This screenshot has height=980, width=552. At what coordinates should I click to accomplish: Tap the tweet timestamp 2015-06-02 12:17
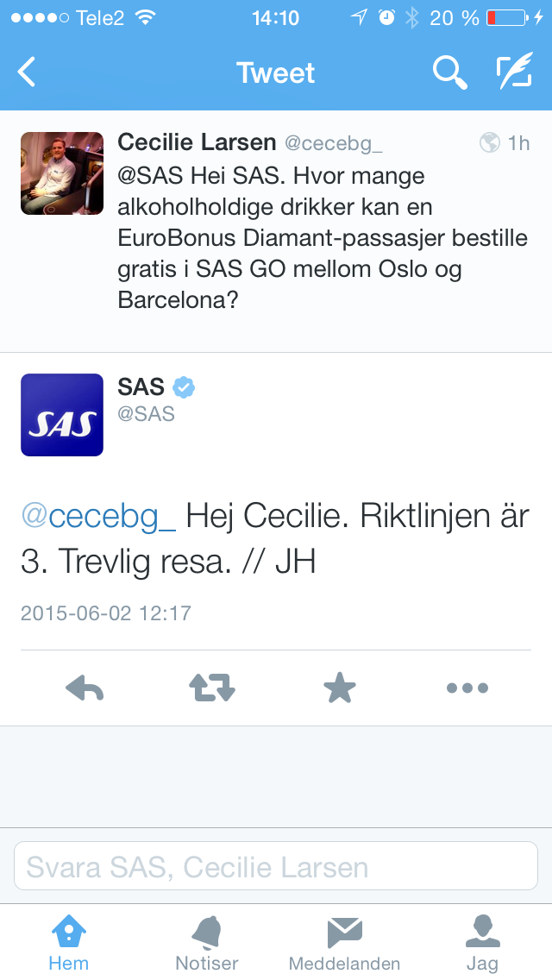[106, 613]
